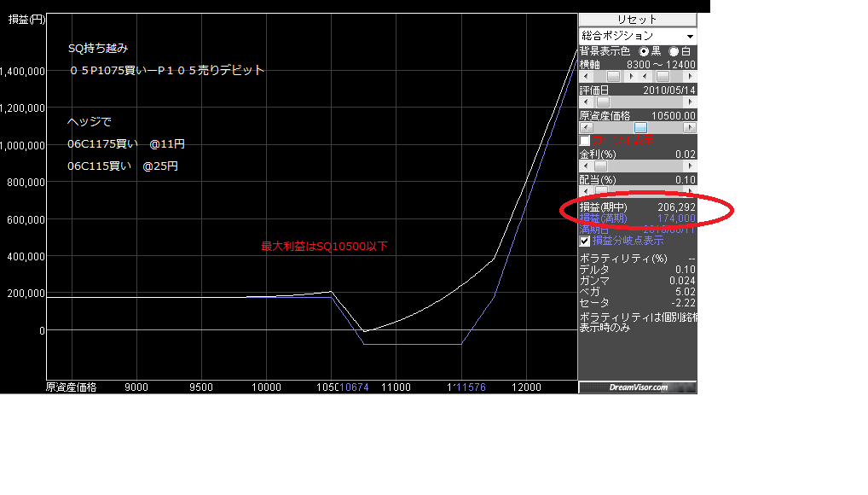Click left arrow of 評価日 scrollbar
This screenshot has width=868, height=495.
point(584,102)
